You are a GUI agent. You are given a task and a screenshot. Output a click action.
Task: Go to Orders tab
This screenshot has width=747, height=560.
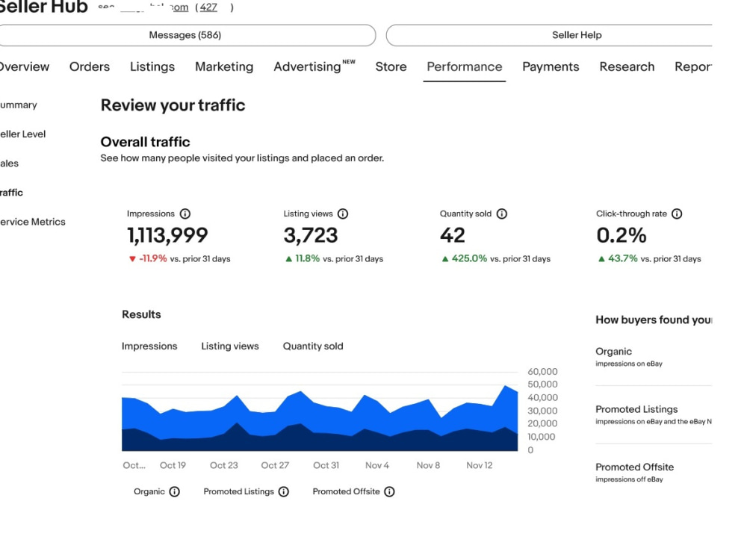pyautogui.click(x=90, y=66)
